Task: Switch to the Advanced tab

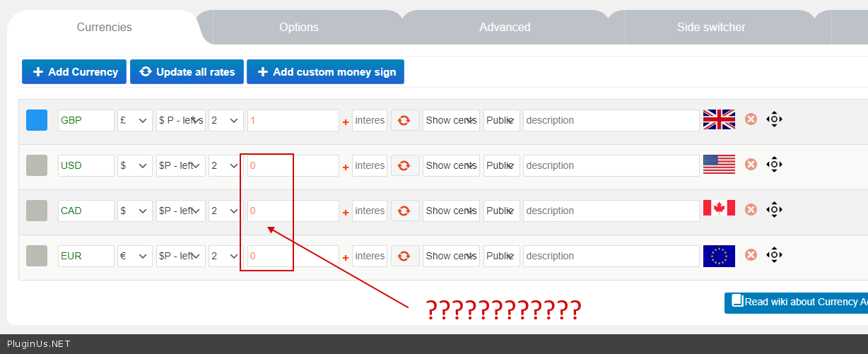Action: pyautogui.click(x=505, y=27)
